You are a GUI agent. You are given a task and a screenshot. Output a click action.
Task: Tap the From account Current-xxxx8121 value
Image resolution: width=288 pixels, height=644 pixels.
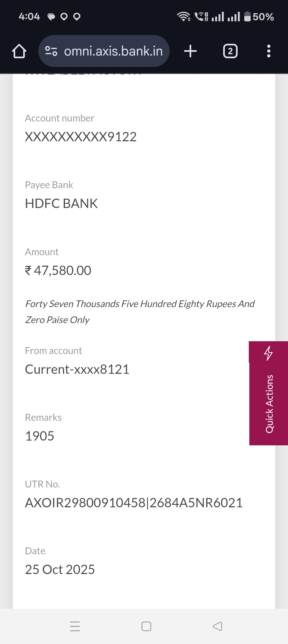[x=77, y=370]
